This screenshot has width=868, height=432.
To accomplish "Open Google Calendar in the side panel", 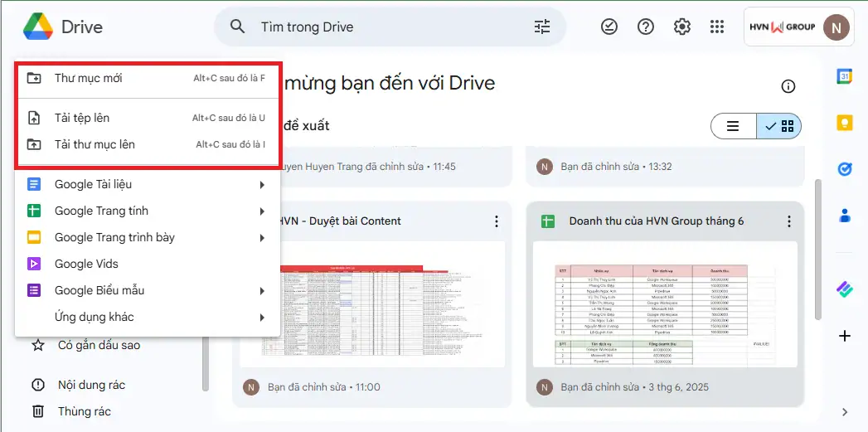I will point(844,76).
